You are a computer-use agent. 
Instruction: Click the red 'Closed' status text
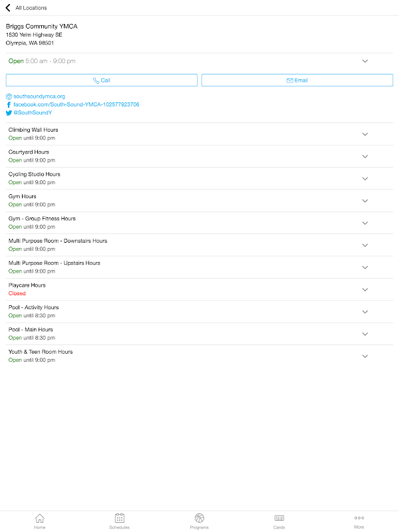coord(17,293)
